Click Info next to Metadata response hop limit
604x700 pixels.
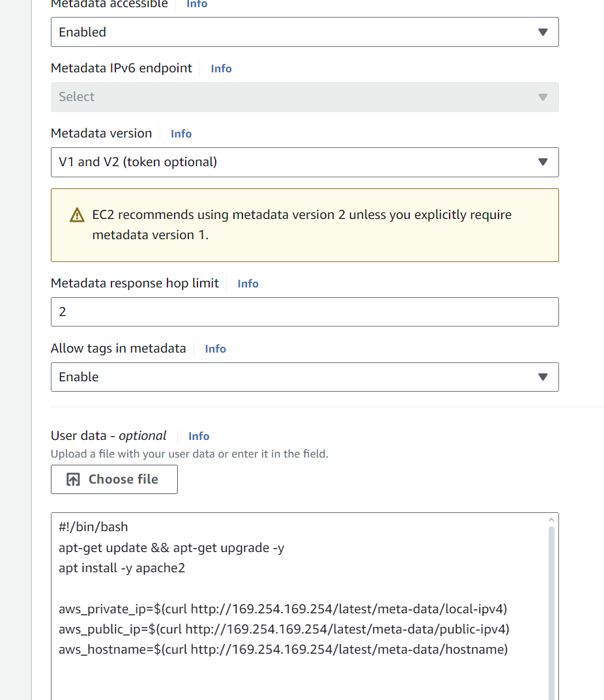[248, 284]
